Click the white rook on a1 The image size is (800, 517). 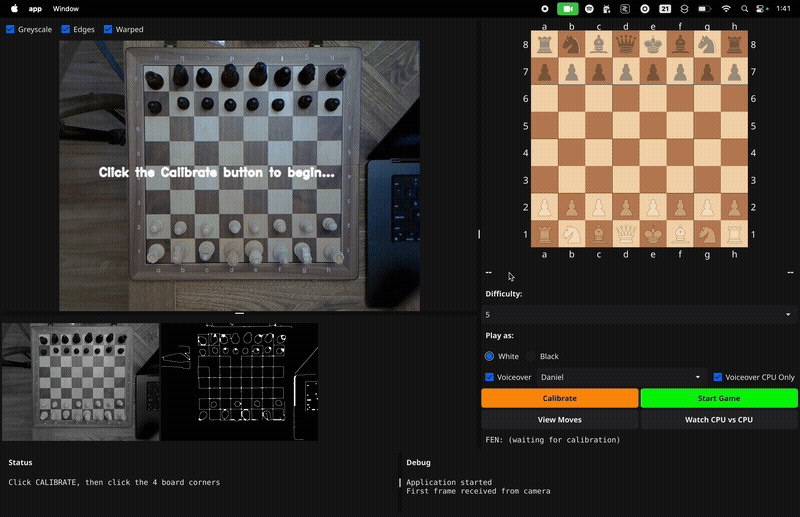coord(544,234)
